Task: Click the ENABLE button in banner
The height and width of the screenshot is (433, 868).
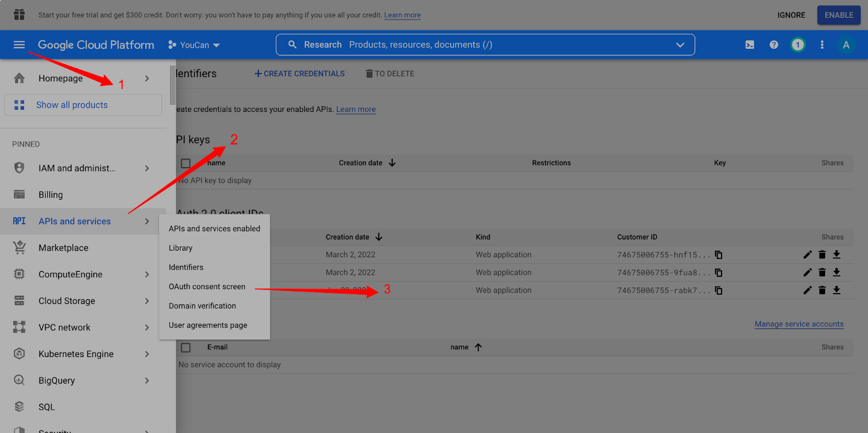Action: pyautogui.click(x=839, y=15)
